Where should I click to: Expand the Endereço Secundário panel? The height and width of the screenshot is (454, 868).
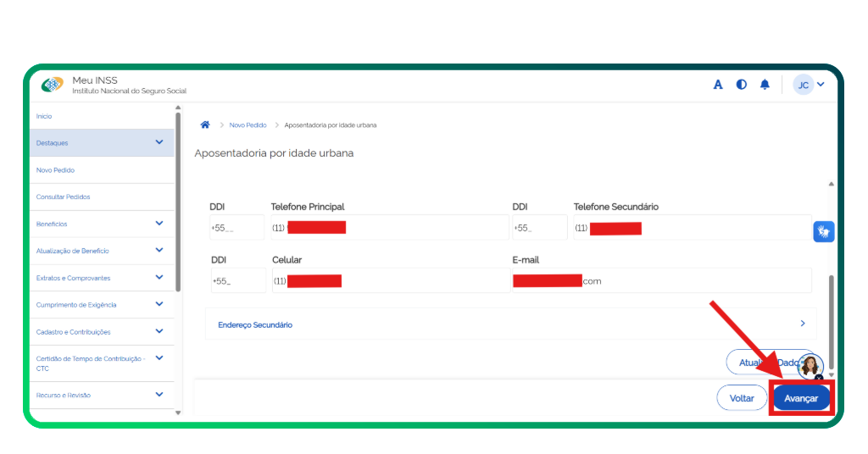pos(509,324)
